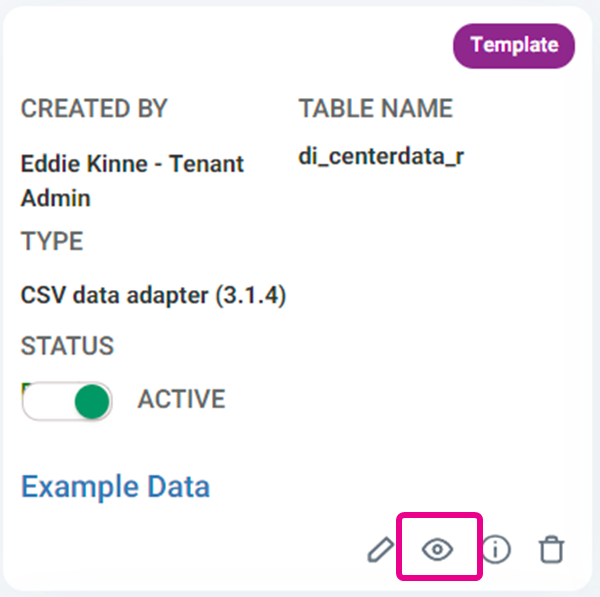Image resolution: width=600 pixels, height=597 pixels.
Task: Show details via the info icon
Action: click(x=496, y=550)
